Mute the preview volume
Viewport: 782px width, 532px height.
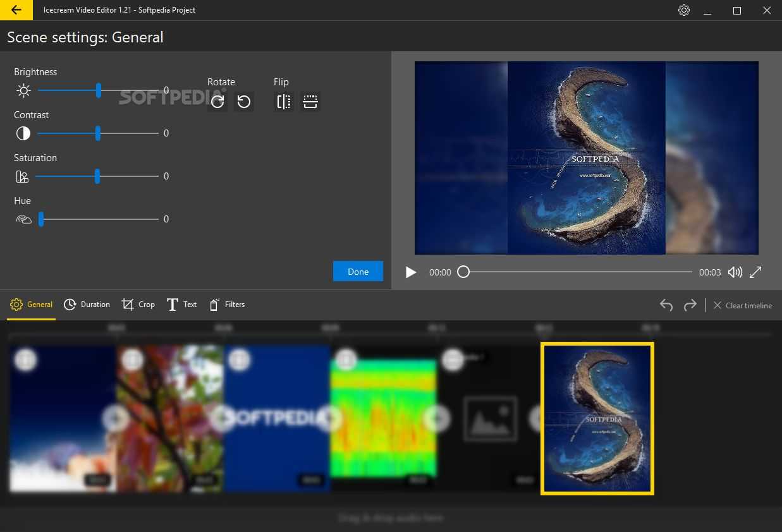735,272
